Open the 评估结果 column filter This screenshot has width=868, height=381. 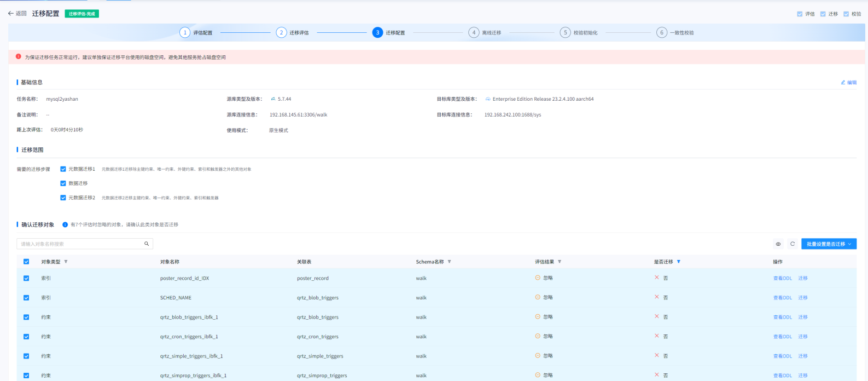click(x=560, y=262)
